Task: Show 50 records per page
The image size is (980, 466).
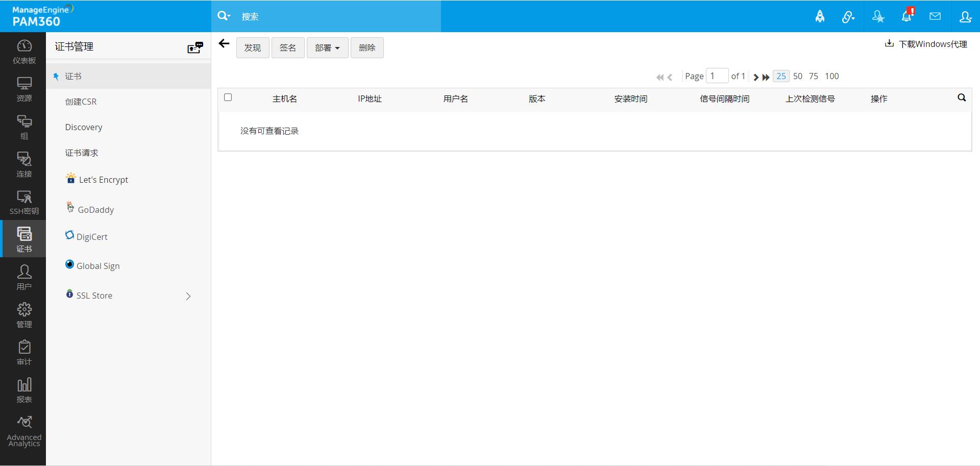Action: 798,76
